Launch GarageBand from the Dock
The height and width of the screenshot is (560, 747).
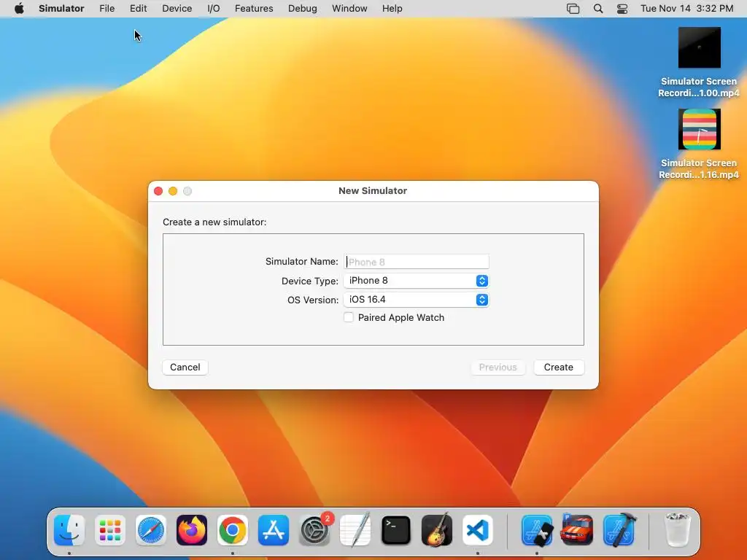point(437,530)
